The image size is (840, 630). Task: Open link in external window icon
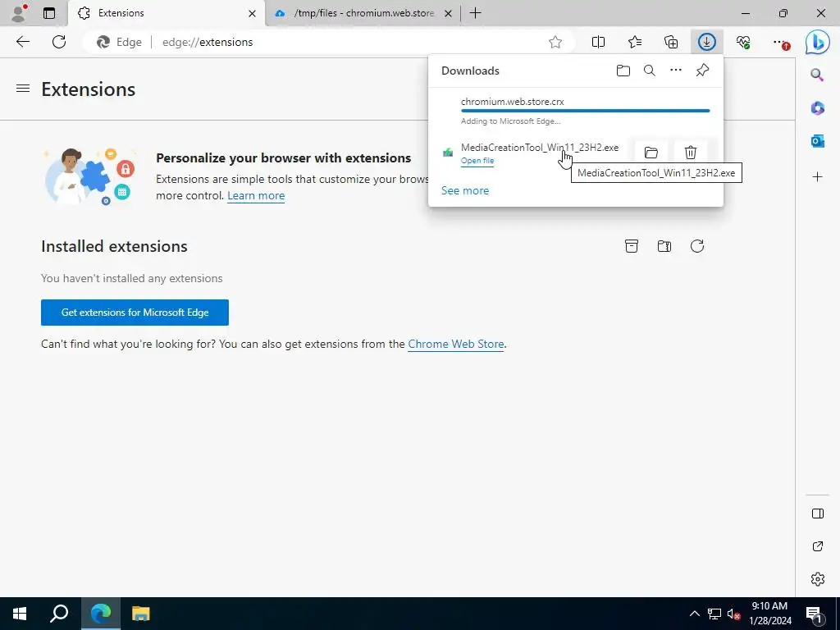(818, 546)
